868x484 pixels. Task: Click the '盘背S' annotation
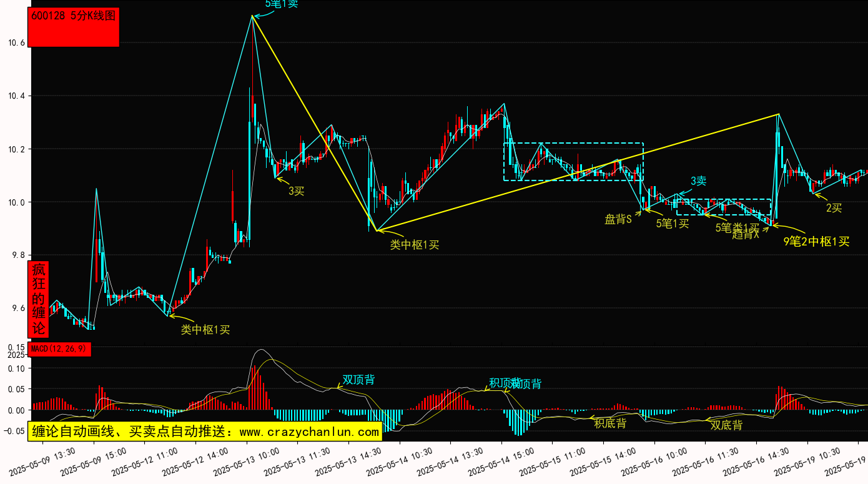(x=618, y=219)
